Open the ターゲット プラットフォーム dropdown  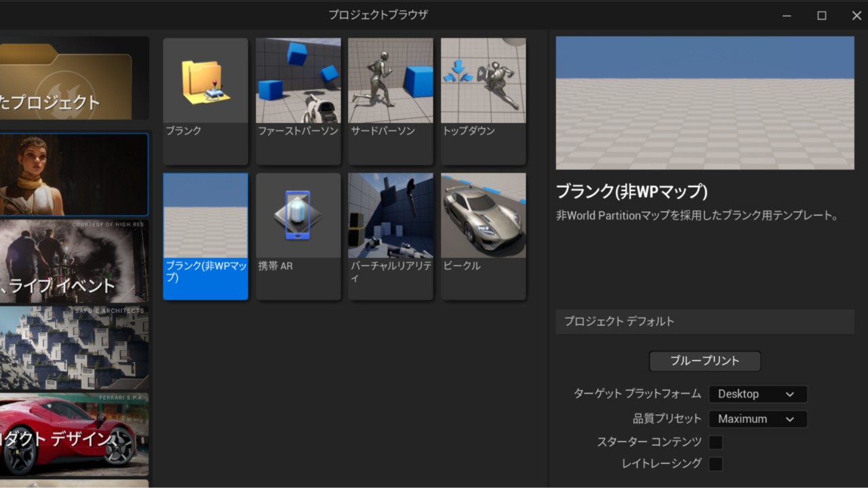(x=757, y=394)
